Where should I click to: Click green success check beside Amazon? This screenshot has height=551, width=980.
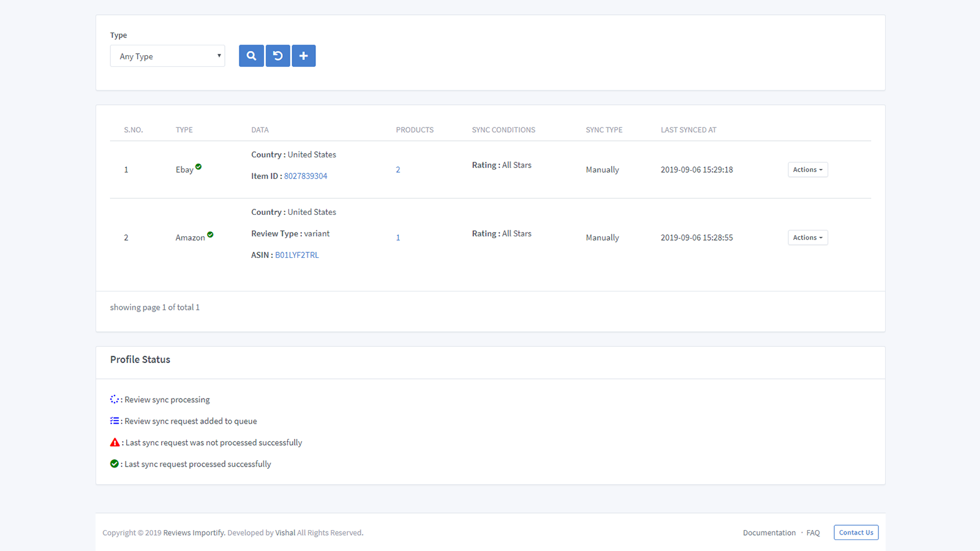[x=210, y=234]
